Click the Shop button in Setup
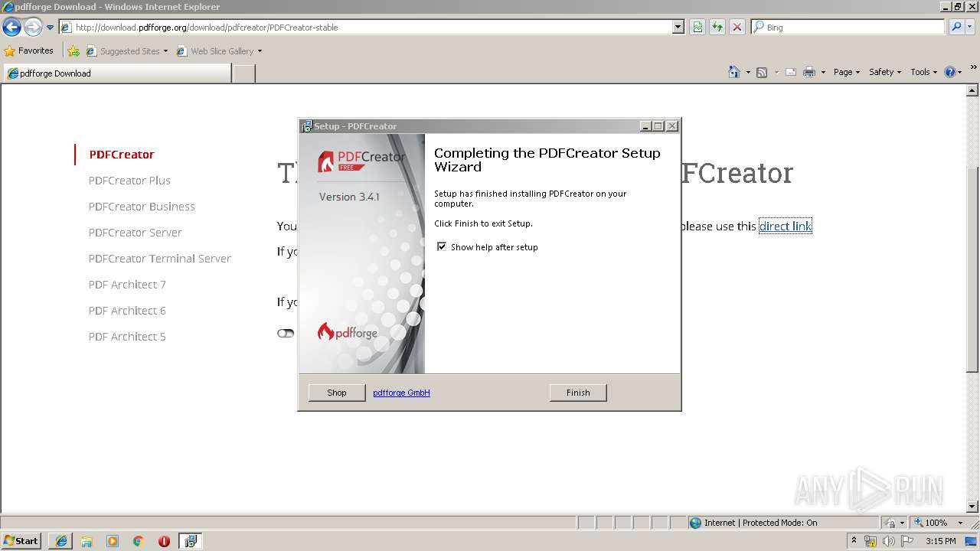 coord(337,393)
